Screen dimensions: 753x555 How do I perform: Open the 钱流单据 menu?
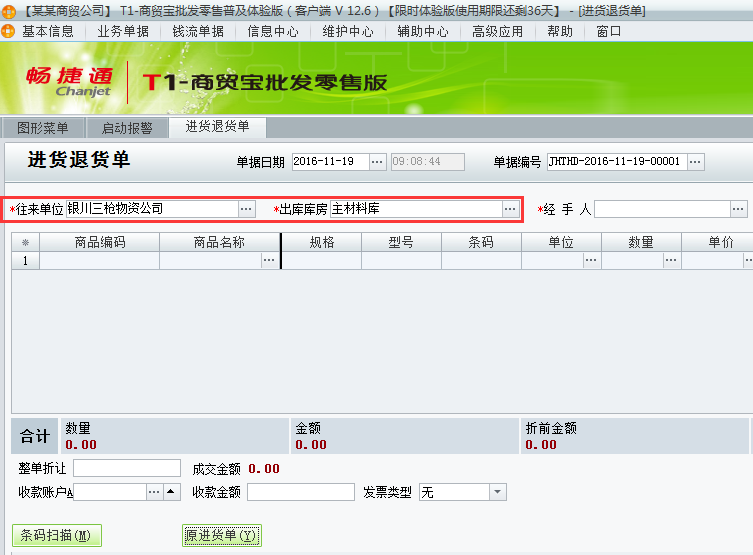click(x=198, y=32)
